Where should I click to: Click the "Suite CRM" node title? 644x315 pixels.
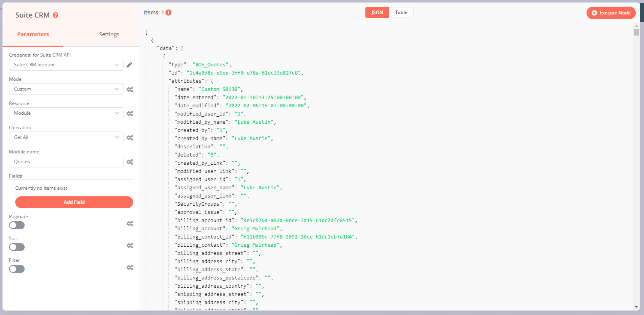[x=32, y=15]
